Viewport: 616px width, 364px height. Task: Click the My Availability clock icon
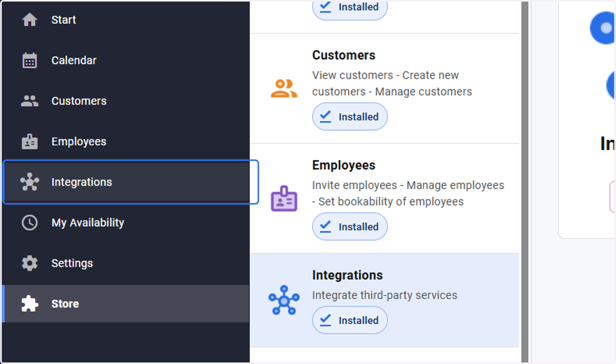(x=30, y=223)
